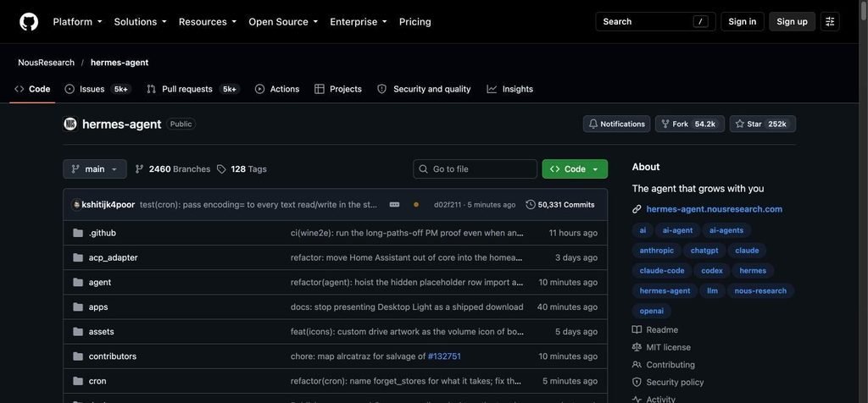Click kshitijk4poor's avatar in the commit bar
Screen dimensions: 868x403
pyautogui.click(x=76, y=205)
